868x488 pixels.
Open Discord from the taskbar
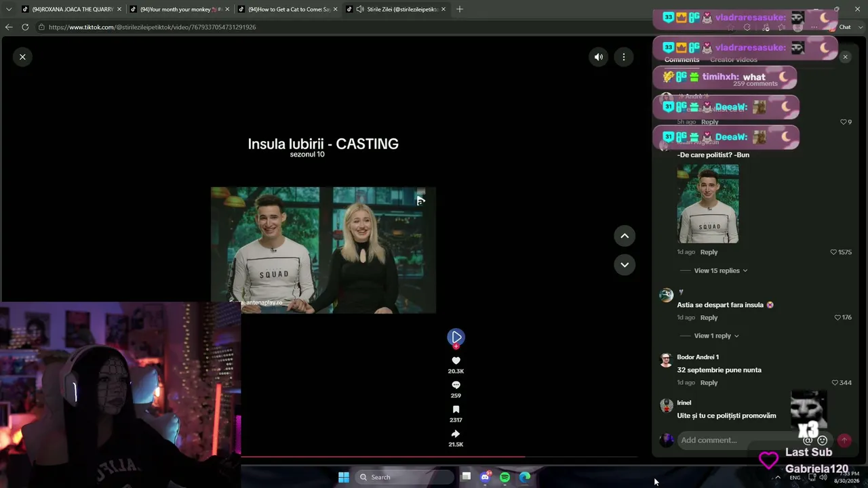point(486,477)
